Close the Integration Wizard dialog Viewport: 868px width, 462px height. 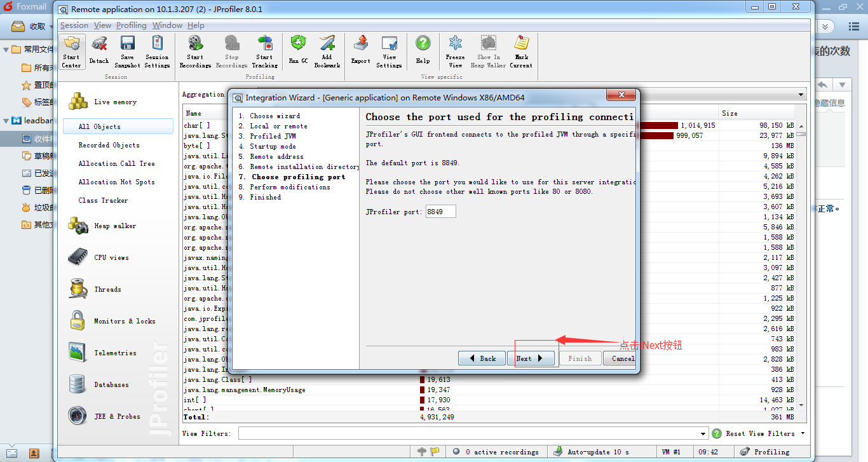click(621, 95)
